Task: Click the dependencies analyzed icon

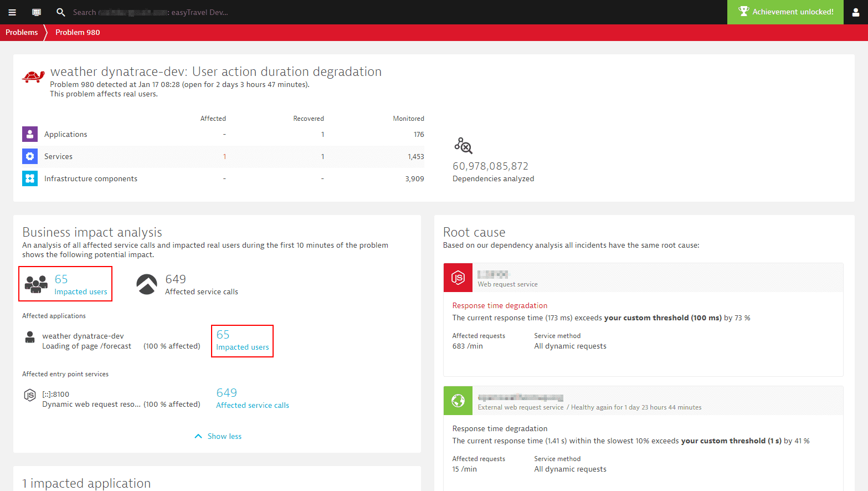Action: 463,146
